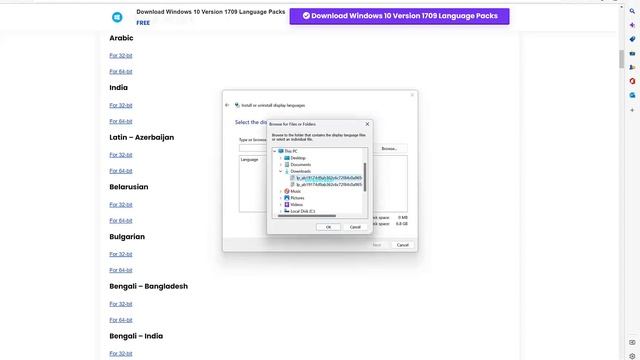
Task: Open the Microsoft 365 icon in the sidebar
Action: (x=632, y=81)
